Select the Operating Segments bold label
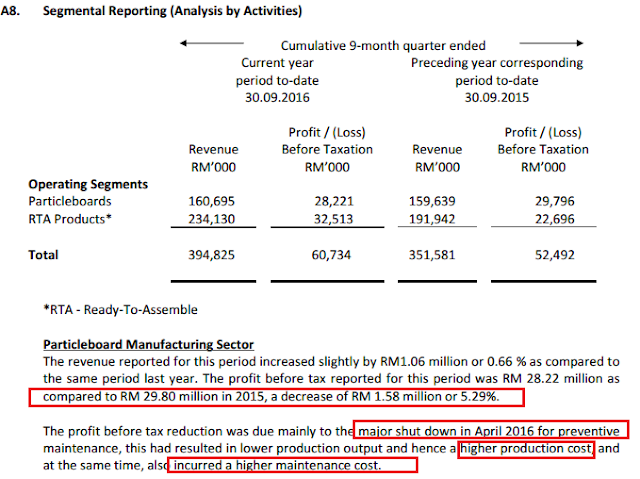 (x=88, y=184)
